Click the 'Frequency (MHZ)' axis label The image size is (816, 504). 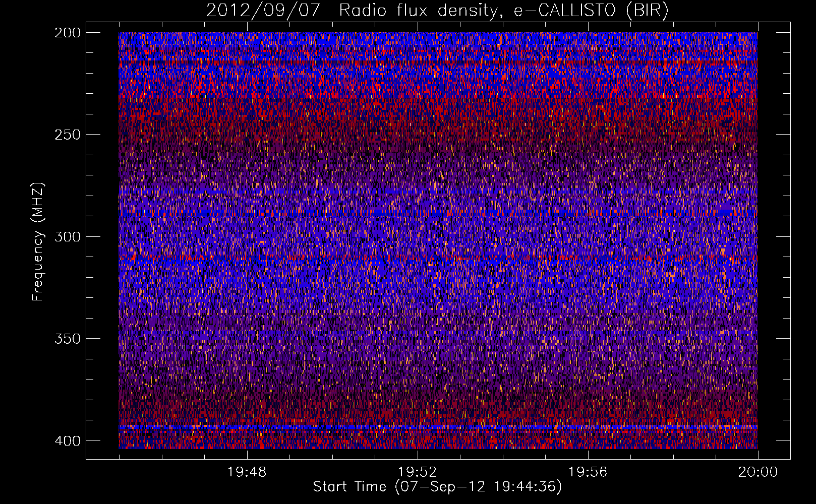click(38, 241)
